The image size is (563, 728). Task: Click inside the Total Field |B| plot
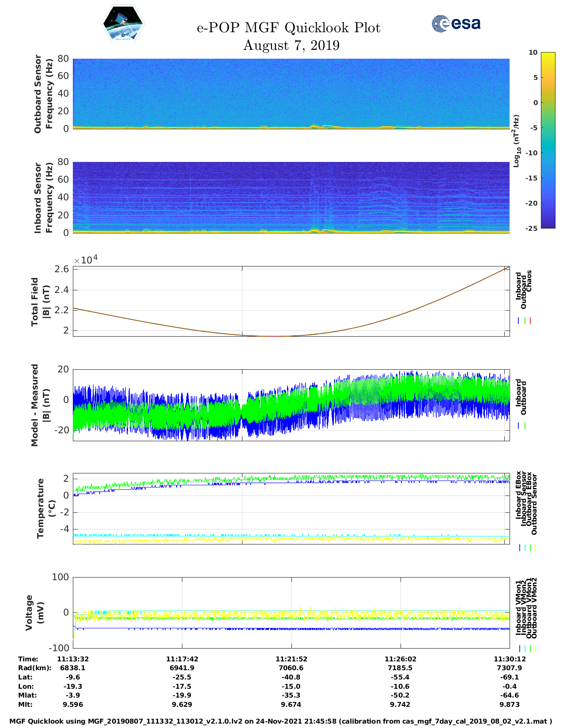(x=291, y=301)
